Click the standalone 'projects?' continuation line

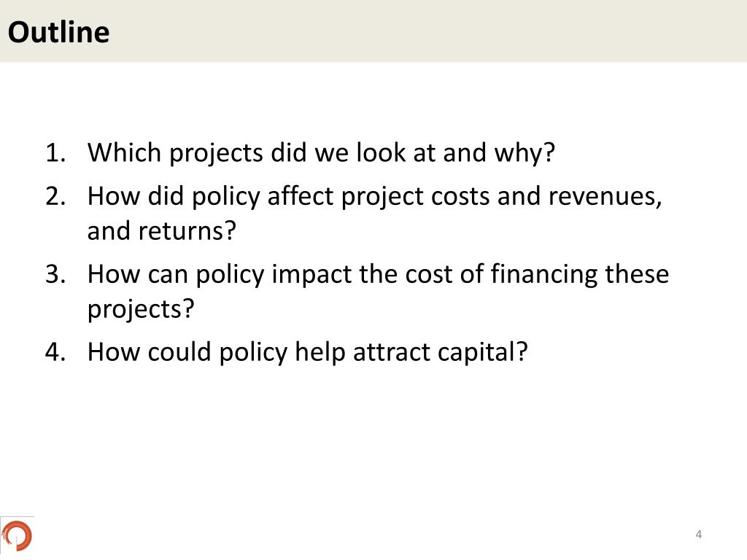141,309
